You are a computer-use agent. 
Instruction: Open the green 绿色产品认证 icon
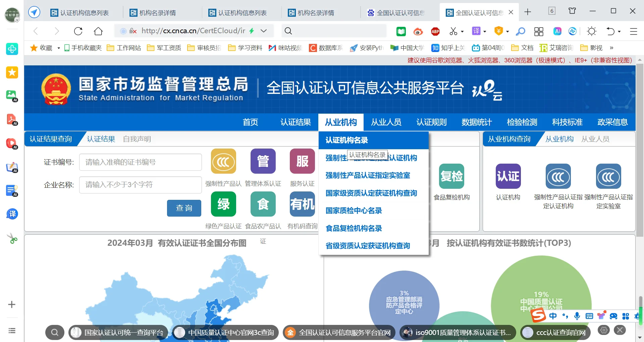[223, 204]
